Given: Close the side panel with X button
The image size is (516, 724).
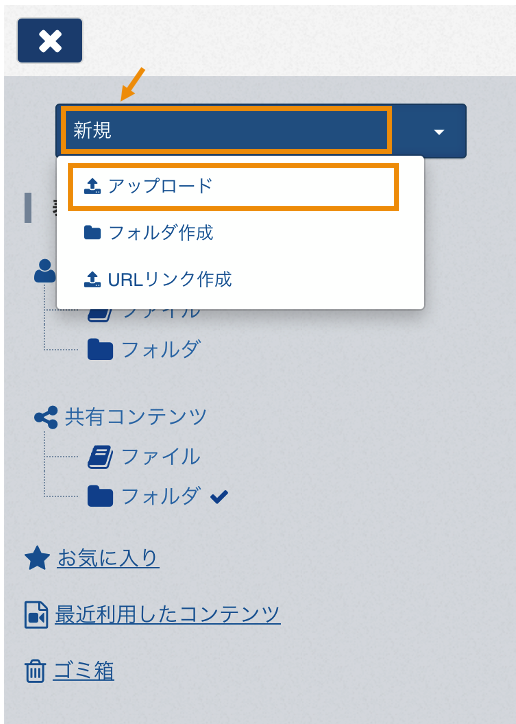Looking at the screenshot, I should click(x=50, y=41).
